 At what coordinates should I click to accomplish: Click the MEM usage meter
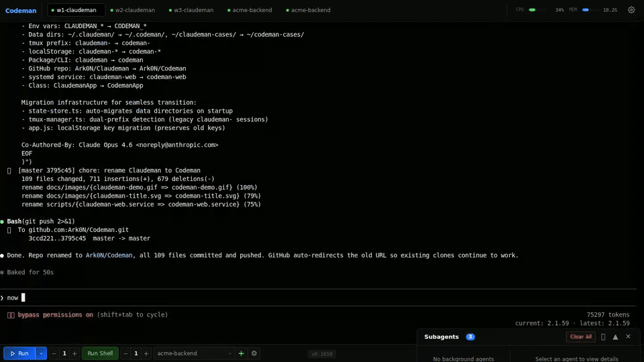click(590, 10)
